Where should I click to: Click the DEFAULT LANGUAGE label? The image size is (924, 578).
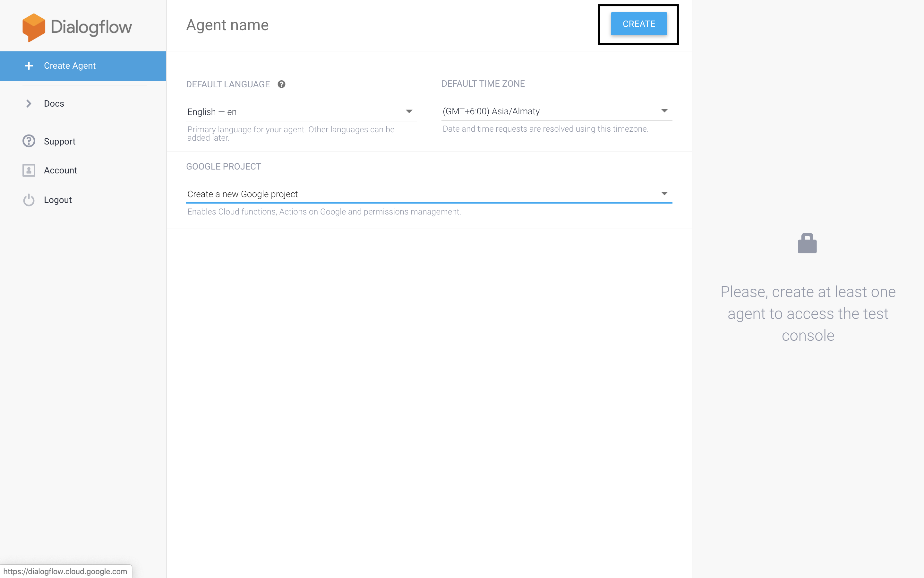pyautogui.click(x=228, y=84)
